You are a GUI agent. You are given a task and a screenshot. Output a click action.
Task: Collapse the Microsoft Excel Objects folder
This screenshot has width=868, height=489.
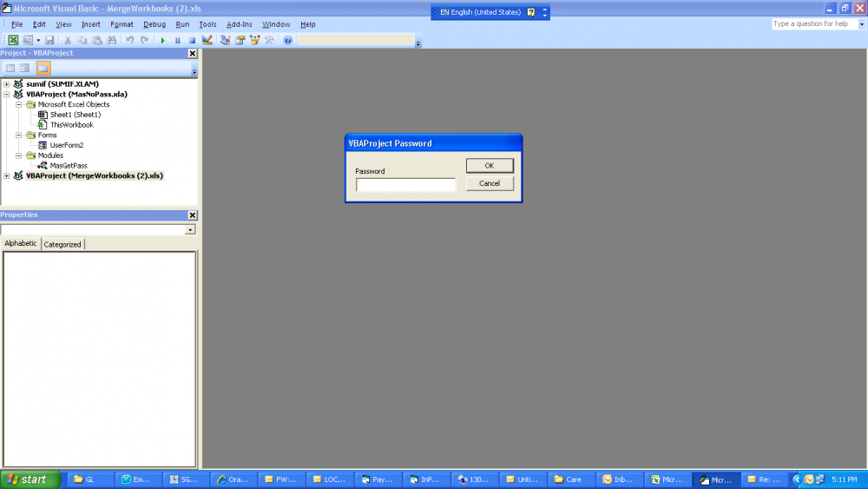coord(18,104)
